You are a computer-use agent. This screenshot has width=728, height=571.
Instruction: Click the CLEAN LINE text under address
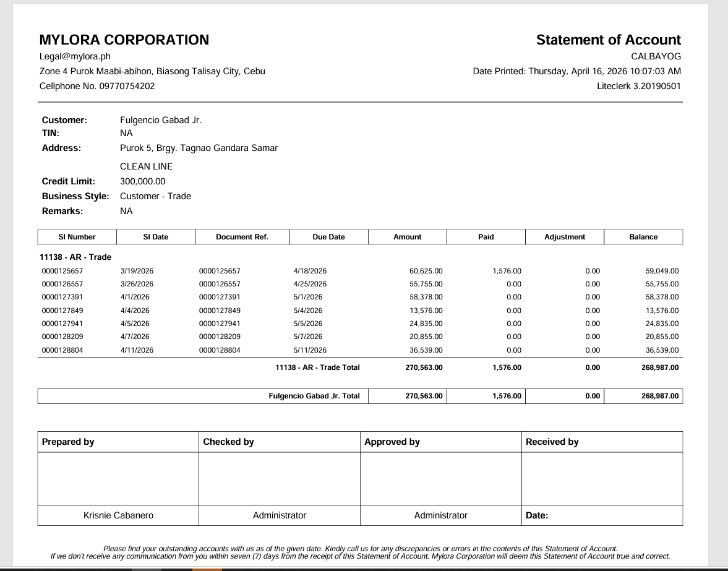[146, 166]
